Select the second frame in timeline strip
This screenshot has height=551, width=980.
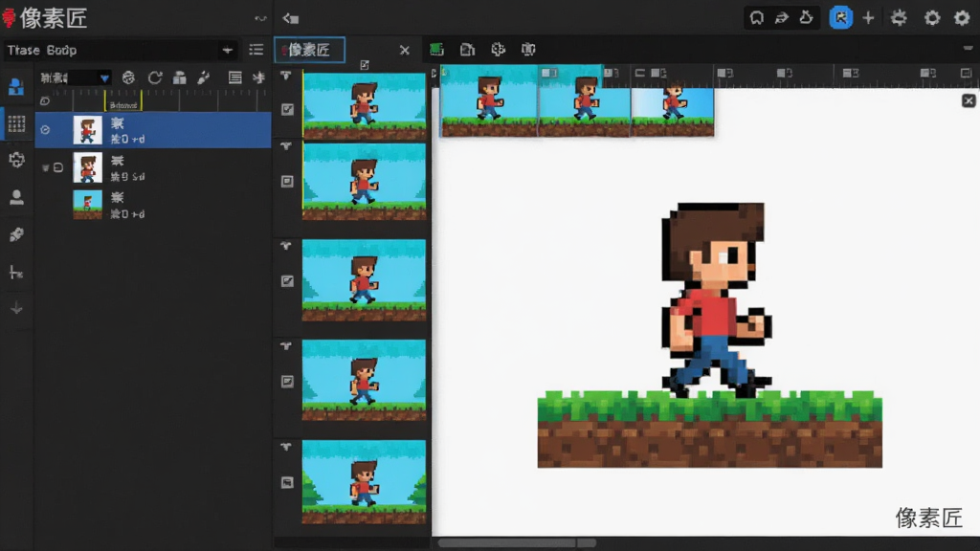pyautogui.click(x=585, y=99)
